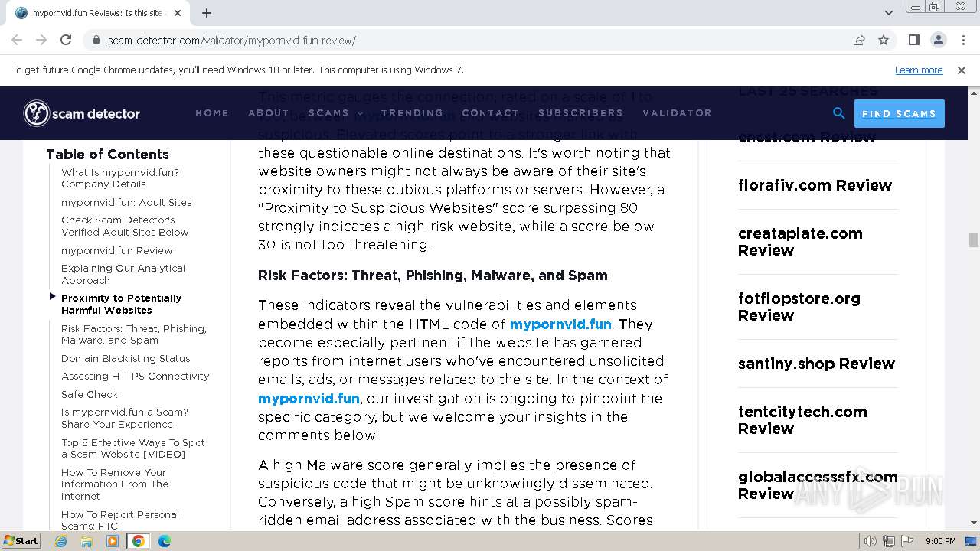980x551 pixels.
Task: Open the ABOUT menu item
Action: pyautogui.click(x=269, y=113)
